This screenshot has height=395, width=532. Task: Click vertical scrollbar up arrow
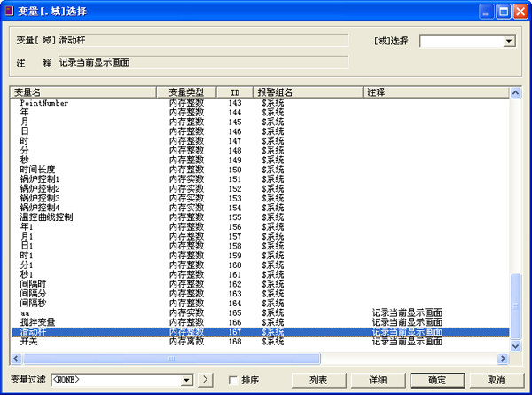coord(516,92)
